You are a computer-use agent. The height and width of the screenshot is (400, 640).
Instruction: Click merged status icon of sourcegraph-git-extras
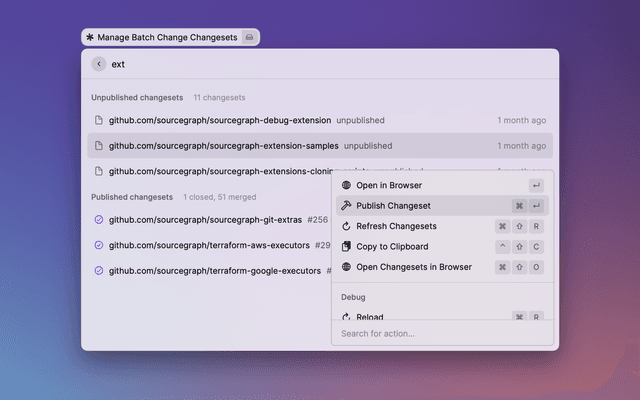98,219
